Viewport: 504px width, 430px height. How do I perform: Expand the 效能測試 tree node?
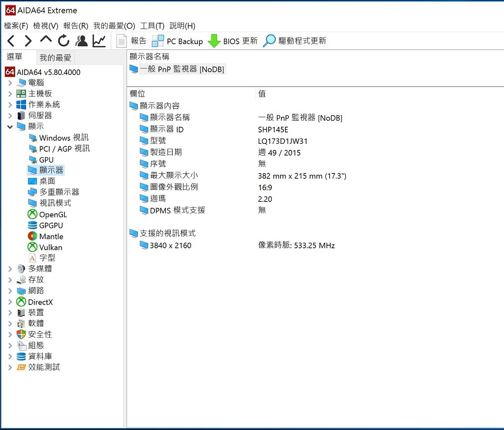click(x=10, y=367)
